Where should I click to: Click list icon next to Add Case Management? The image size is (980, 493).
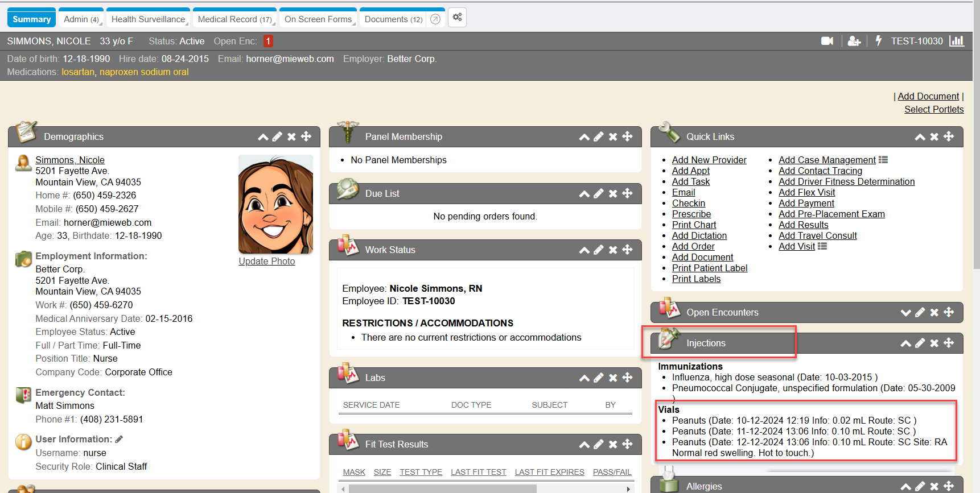coord(883,160)
